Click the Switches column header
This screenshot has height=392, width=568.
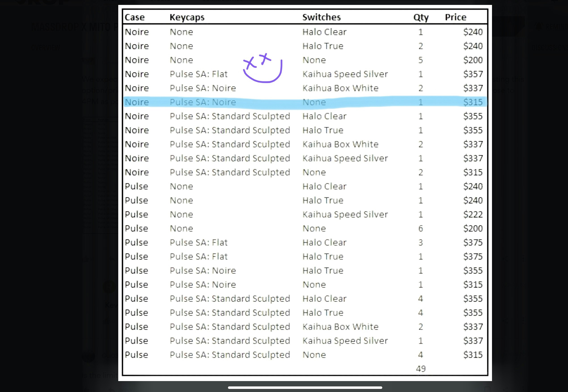(x=321, y=17)
